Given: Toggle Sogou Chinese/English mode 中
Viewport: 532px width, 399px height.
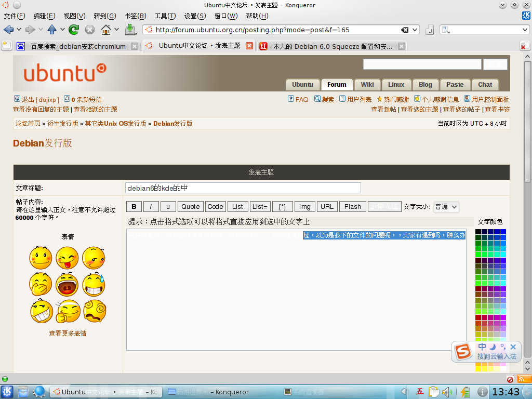Looking at the screenshot, I should [x=482, y=347].
